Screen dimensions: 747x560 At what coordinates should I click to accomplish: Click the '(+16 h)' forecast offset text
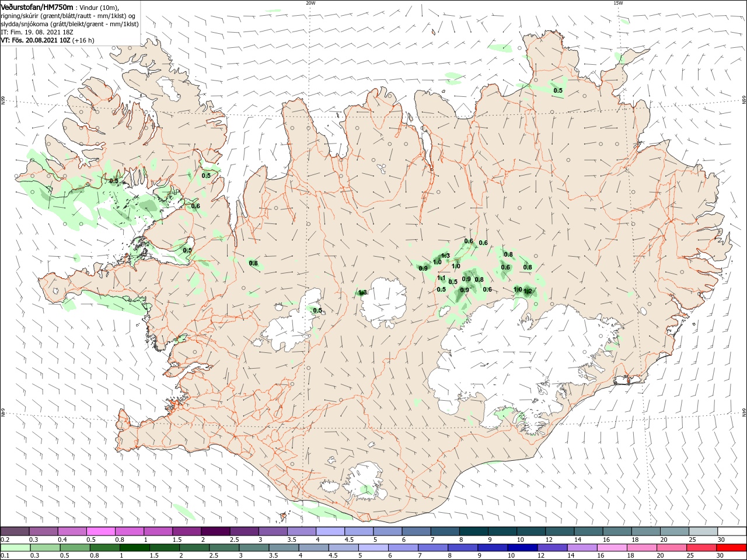tap(83, 40)
